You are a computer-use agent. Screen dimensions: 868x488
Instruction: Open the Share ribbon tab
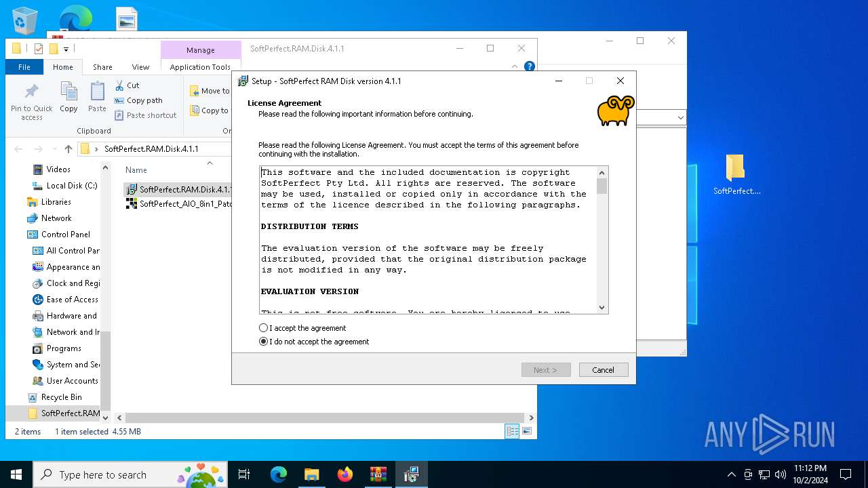(x=102, y=67)
